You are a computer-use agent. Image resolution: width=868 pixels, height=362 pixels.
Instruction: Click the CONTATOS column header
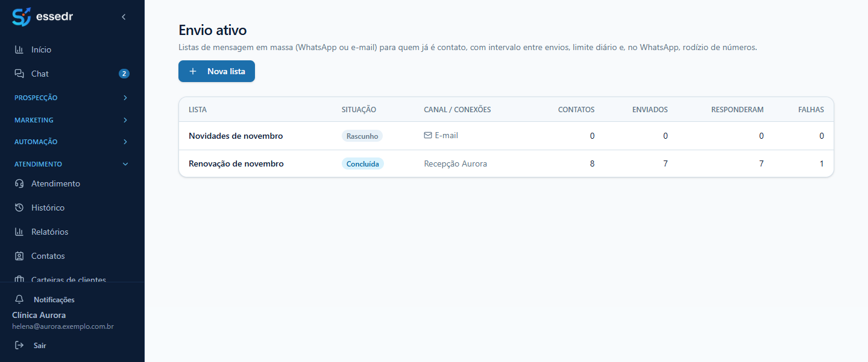[576, 110]
